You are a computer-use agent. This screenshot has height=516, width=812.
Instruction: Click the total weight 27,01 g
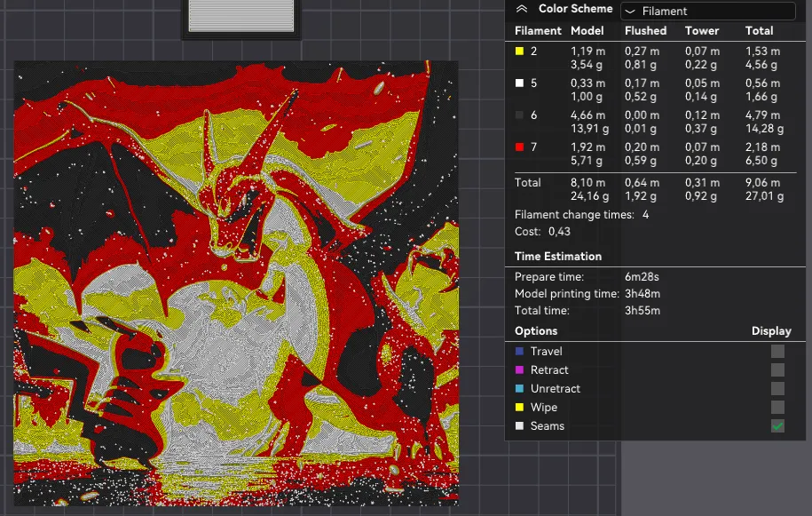[764, 196]
